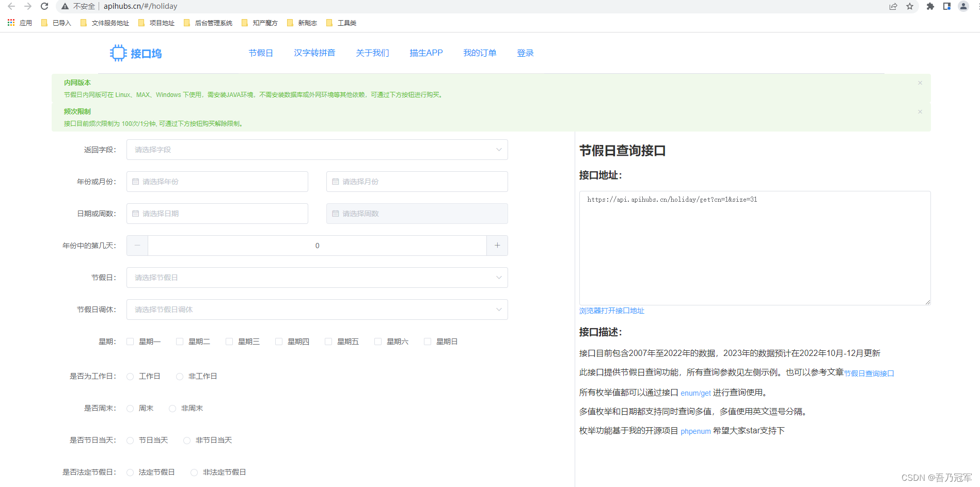Check the 星期三 checkbox

(229, 342)
